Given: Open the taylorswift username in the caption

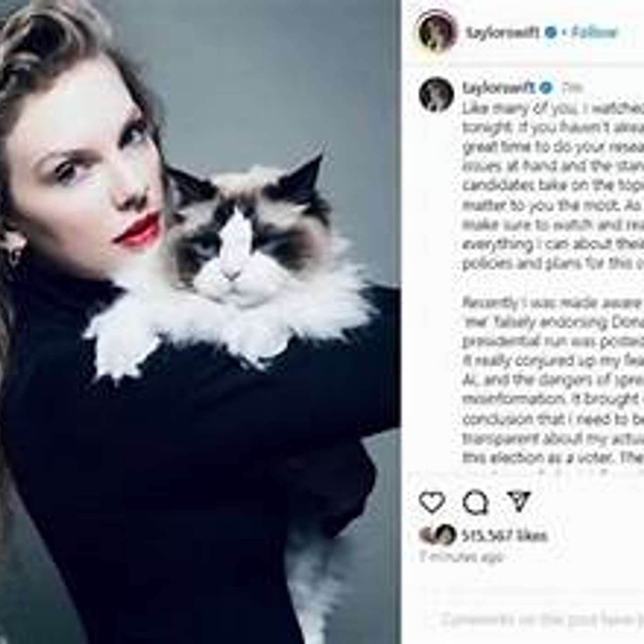Looking at the screenshot, I should pyautogui.click(x=500, y=87).
